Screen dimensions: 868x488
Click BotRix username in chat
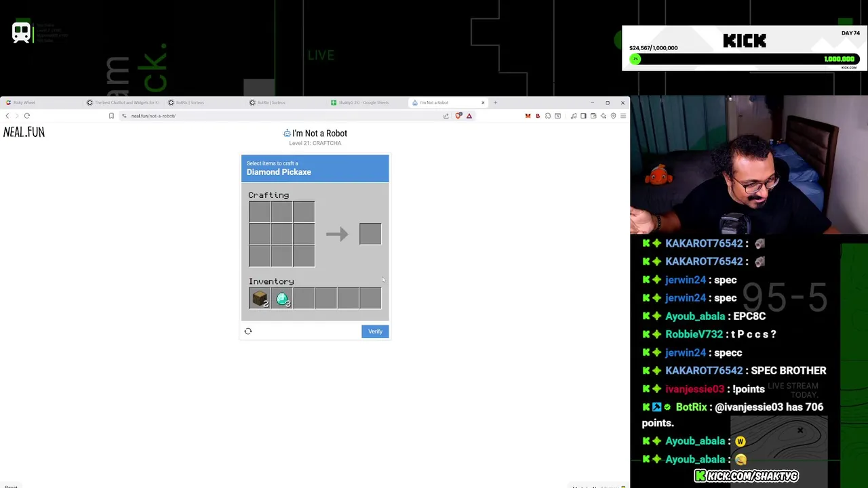point(691,407)
